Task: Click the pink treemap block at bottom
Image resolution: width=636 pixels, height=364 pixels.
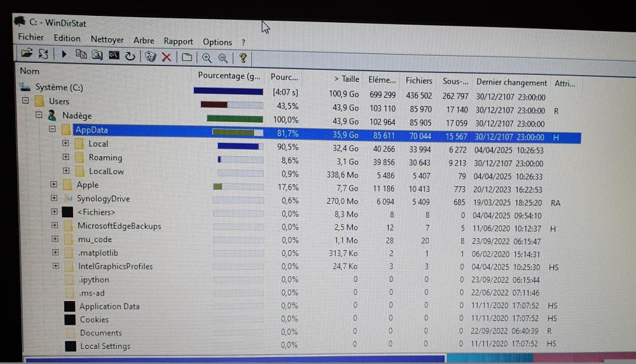Action: coord(584,357)
